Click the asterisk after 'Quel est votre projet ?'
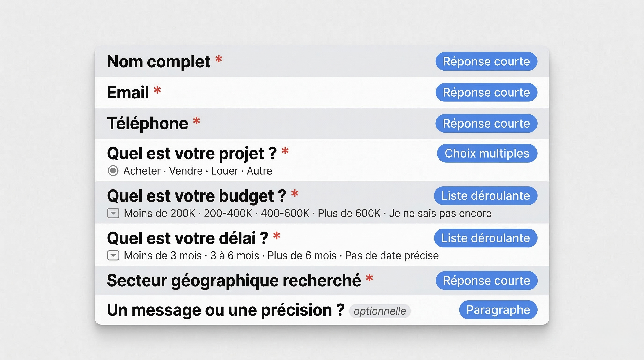The height and width of the screenshot is (360, 644). click(285, 151)
